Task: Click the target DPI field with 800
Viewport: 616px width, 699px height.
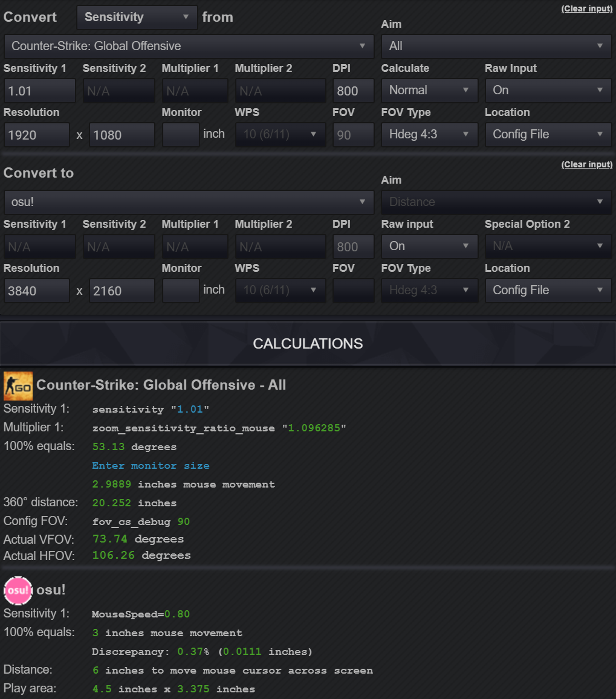Action: coord(353,247)
